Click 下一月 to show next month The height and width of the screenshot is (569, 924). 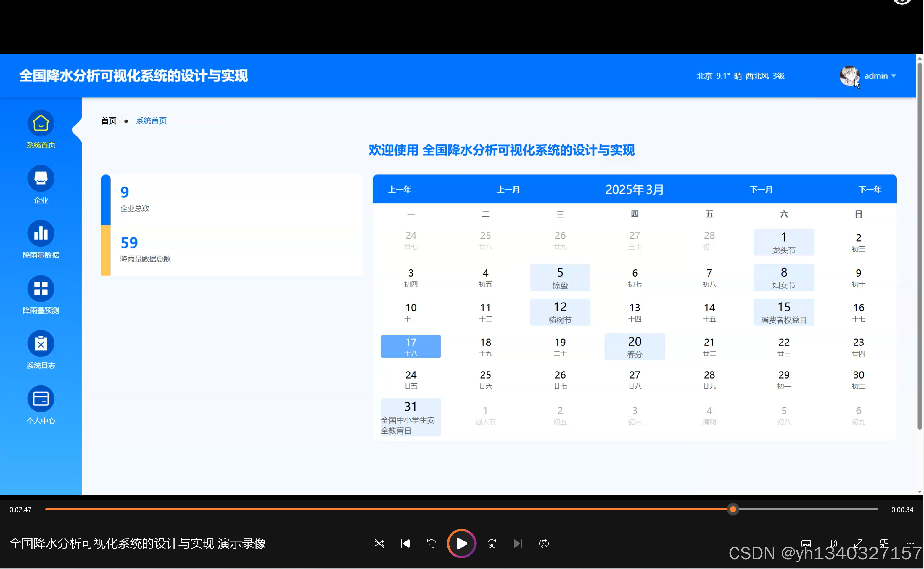762,189
